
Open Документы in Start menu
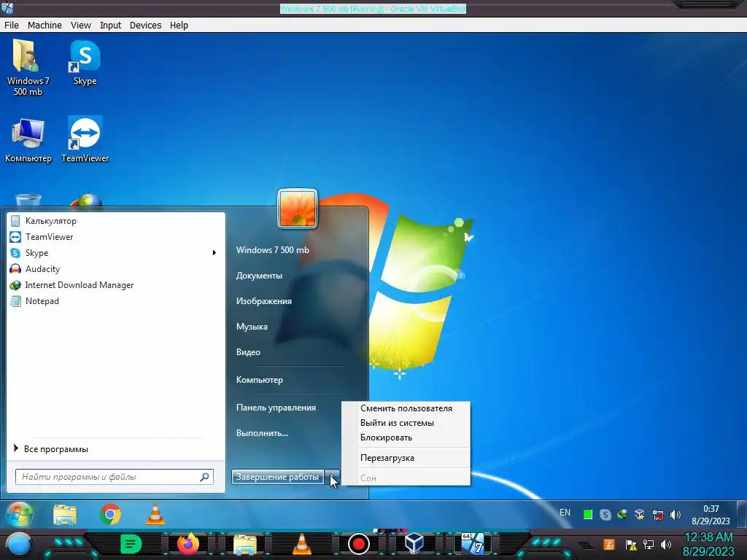[259, 276]
